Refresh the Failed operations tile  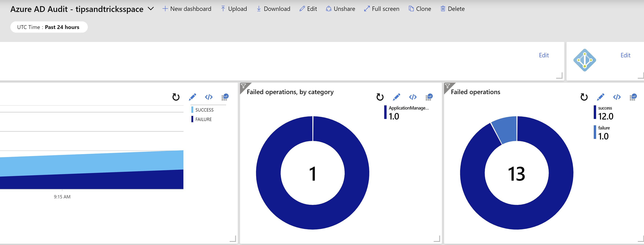[584, 97]
